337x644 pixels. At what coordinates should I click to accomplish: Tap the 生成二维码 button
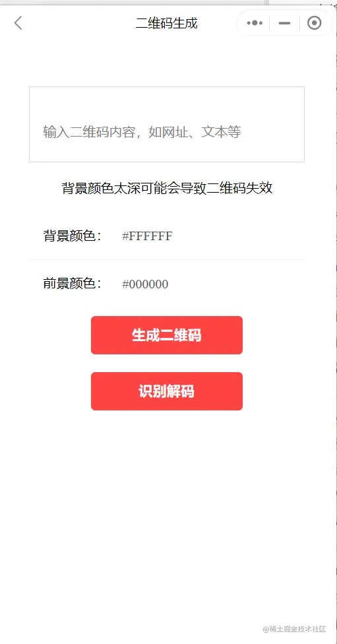click(167, 335)
